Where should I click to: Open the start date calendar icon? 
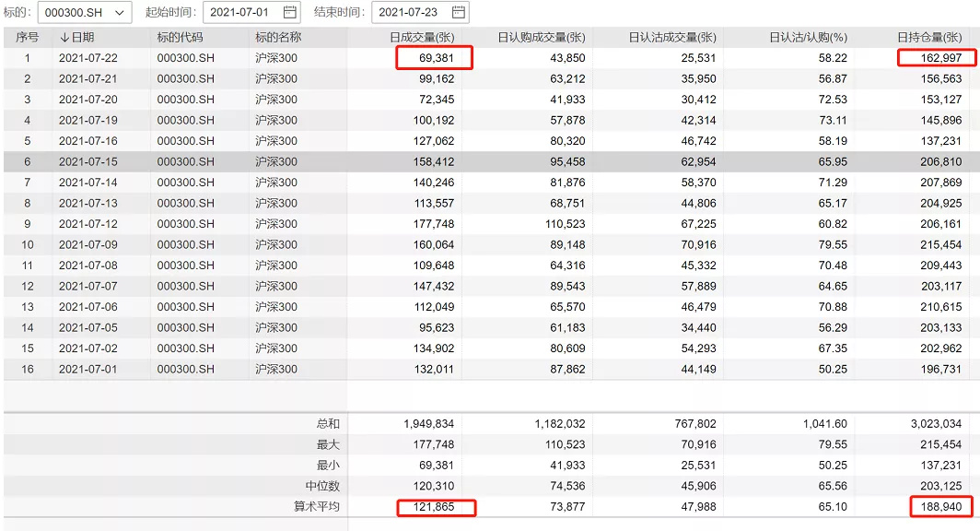[289, 12]
